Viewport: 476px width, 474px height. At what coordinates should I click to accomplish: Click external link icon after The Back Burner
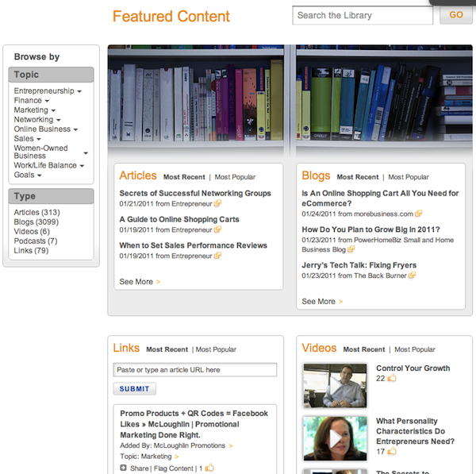coord(412,276)
